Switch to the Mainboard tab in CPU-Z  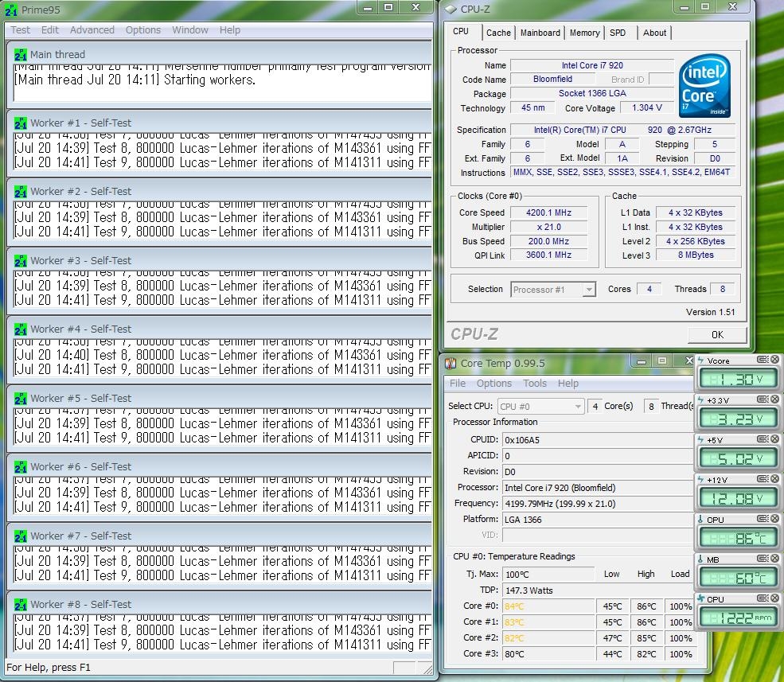click(540, 33)
